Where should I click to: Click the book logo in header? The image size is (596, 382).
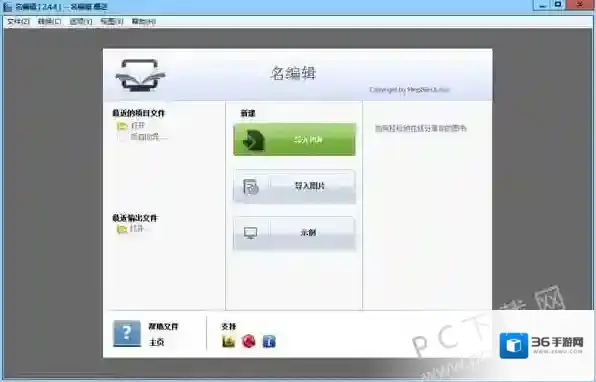point(140,75)
